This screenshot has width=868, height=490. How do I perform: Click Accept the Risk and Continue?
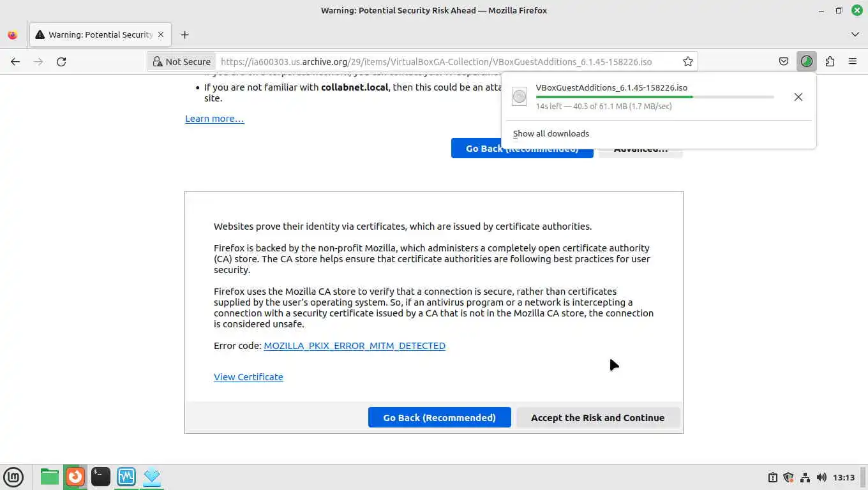597,417
